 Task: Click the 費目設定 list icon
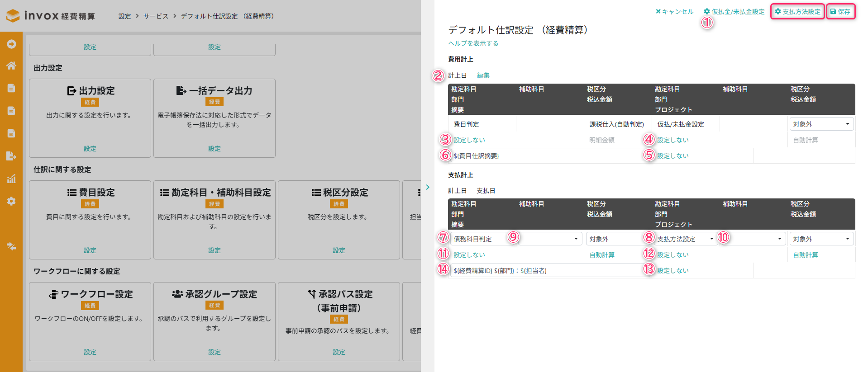click(x=72, y=193)
